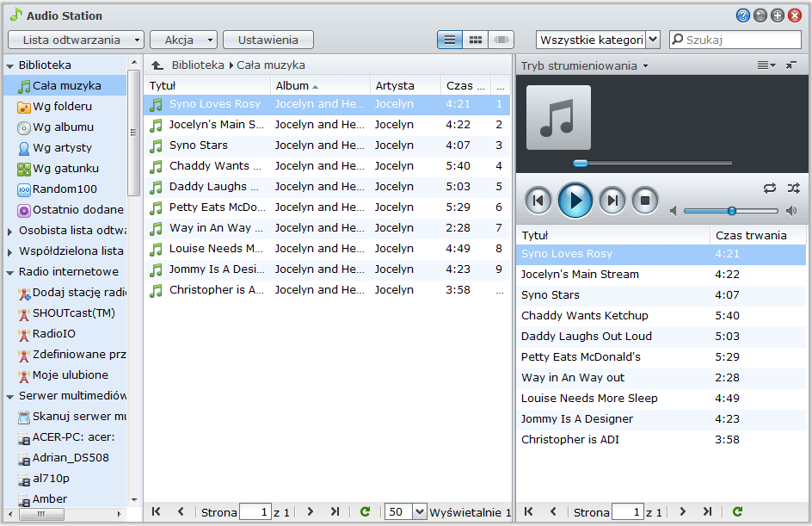This screenshot has height=526, width=812.
Task: Collapse the player panel to mini mode
Action: pos(791,65)
